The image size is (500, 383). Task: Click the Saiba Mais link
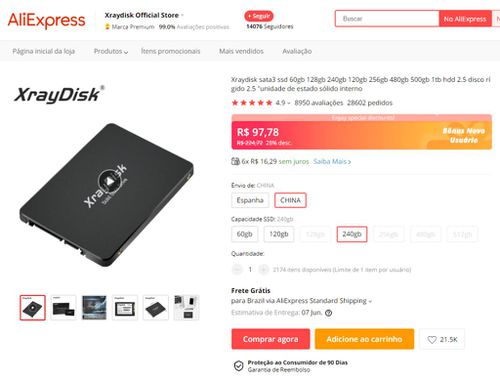(332, 162)
